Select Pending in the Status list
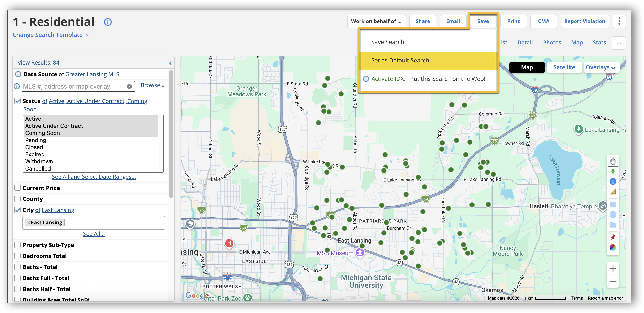Viewport: 644px width, 313px height. tap(91, 140)
